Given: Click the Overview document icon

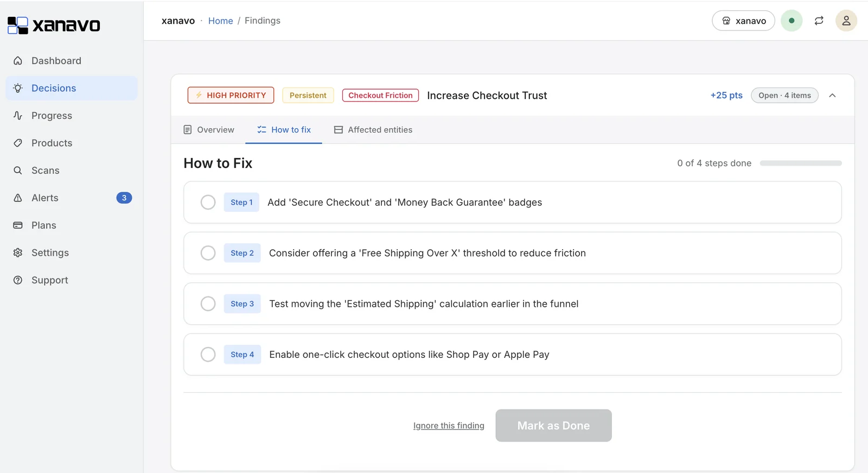Looking at the screenshot, I should [x=188, y=130].
